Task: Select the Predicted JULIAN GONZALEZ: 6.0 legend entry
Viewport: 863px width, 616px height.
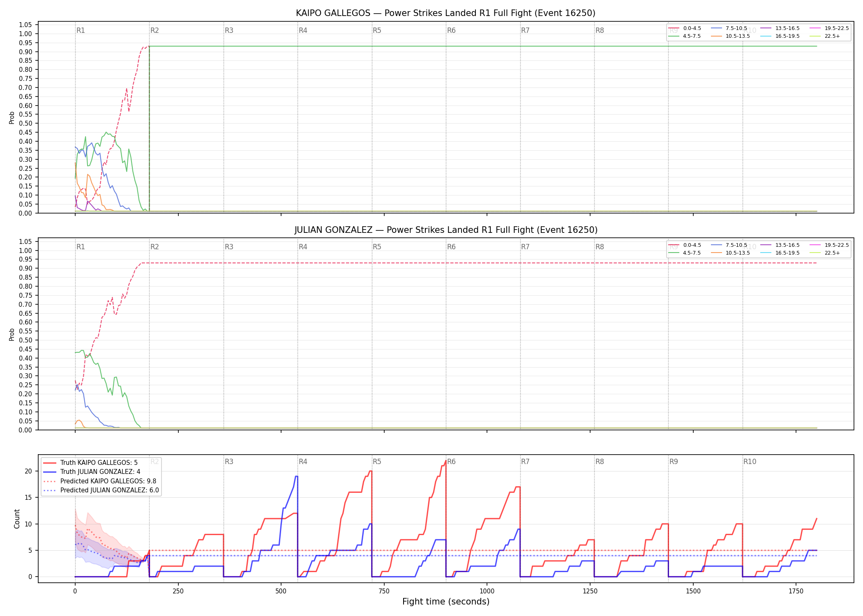Action: click(101, 490)
